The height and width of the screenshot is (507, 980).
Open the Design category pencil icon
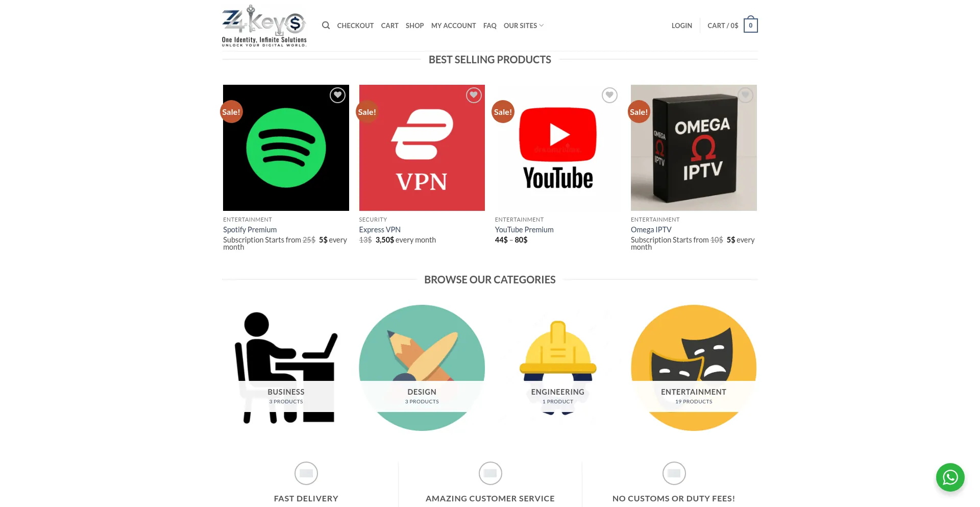click(x=422, y=368)
